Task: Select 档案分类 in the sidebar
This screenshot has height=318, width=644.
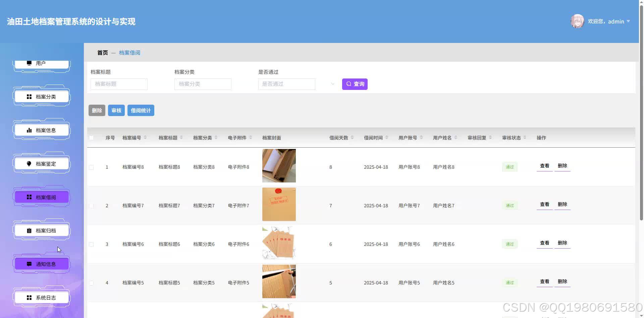Action: click(41, 96)
